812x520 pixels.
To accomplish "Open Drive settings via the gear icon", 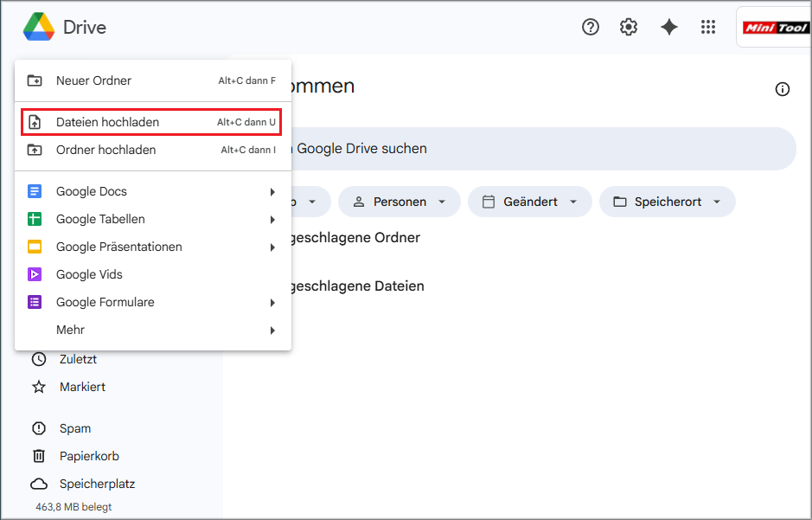I will pyautogui.click(x=629, y=27).
